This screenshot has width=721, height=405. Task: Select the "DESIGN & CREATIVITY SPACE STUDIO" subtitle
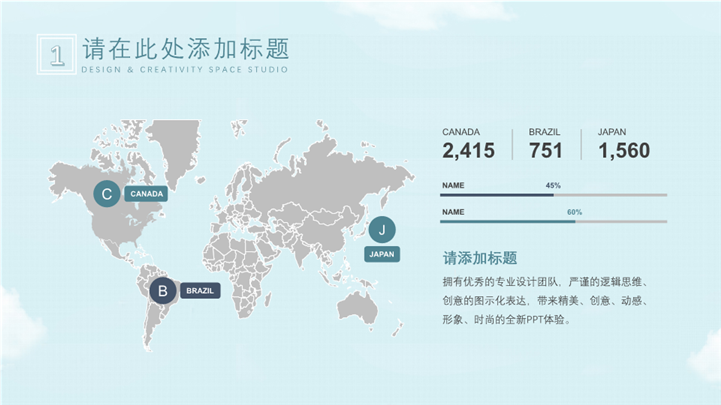pyautogui.click(x=184, y=71)
